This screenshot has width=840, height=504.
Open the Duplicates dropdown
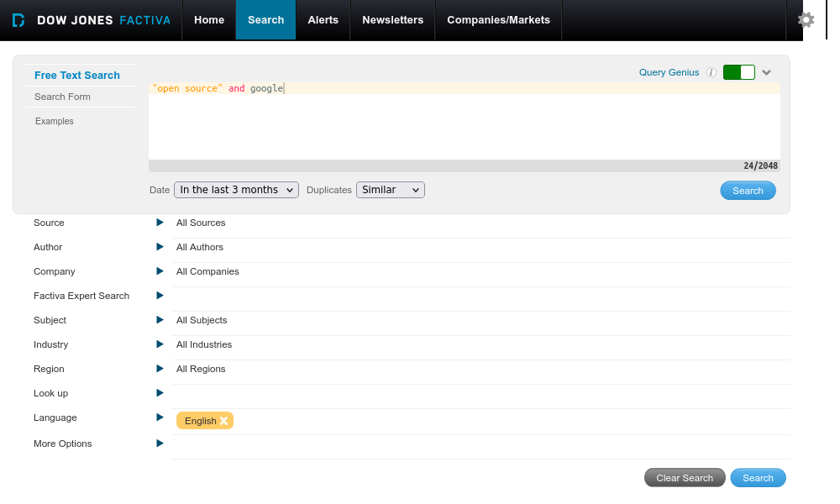click(x=391, y=190)
